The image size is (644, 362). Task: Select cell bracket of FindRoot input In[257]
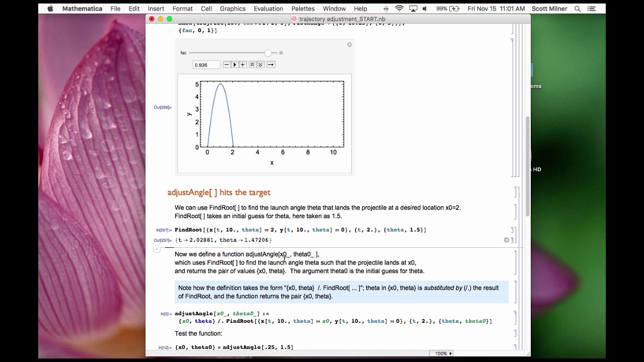click(513, 230)
